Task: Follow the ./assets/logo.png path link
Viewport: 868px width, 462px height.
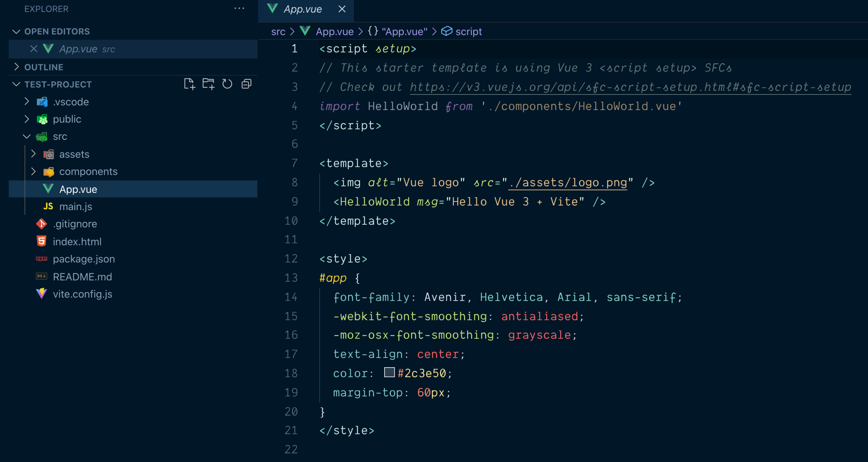Action: (568, 182)
